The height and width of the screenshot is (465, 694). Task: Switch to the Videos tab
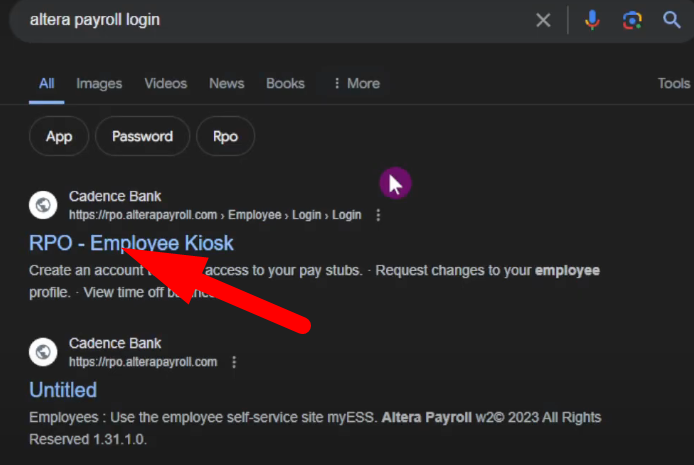(x=165, y=84)
